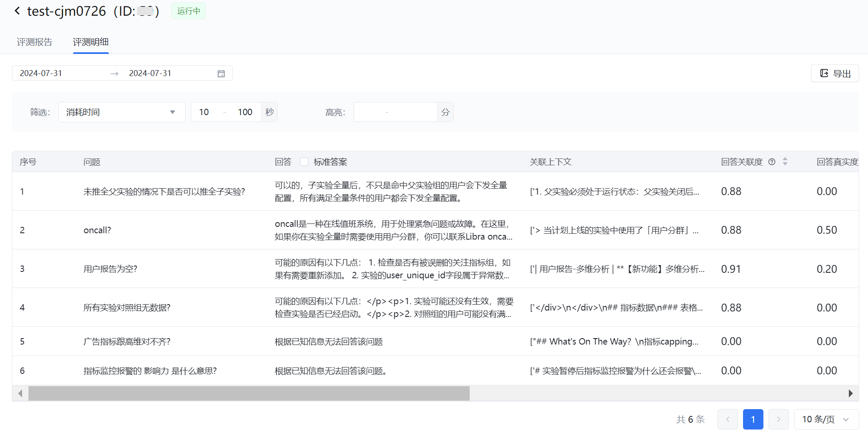Click question 所有实验对照组无数据?
The image size is (868, 438).
pos(127,308)
